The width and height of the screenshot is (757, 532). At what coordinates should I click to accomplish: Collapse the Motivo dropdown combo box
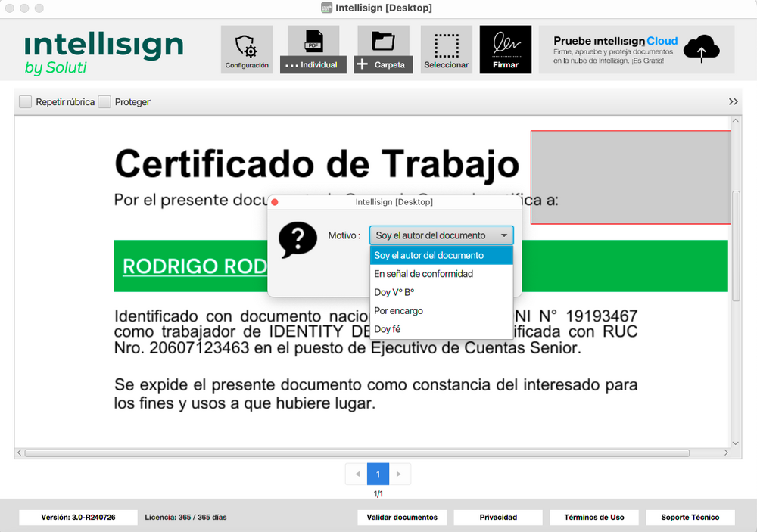click(441, 235)
